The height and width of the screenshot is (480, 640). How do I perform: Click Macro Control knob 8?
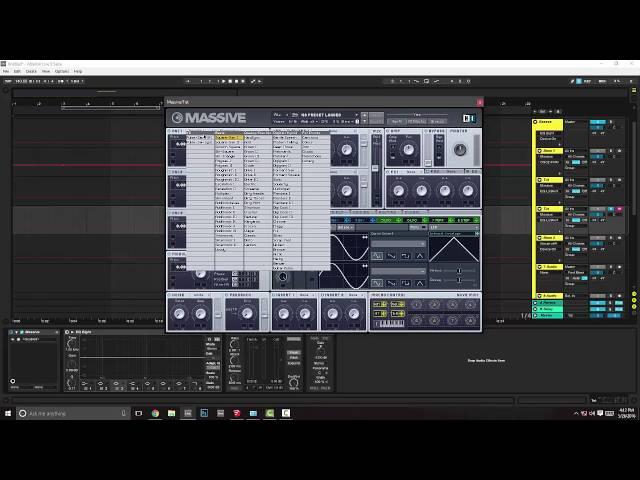[x=470, y=320]
